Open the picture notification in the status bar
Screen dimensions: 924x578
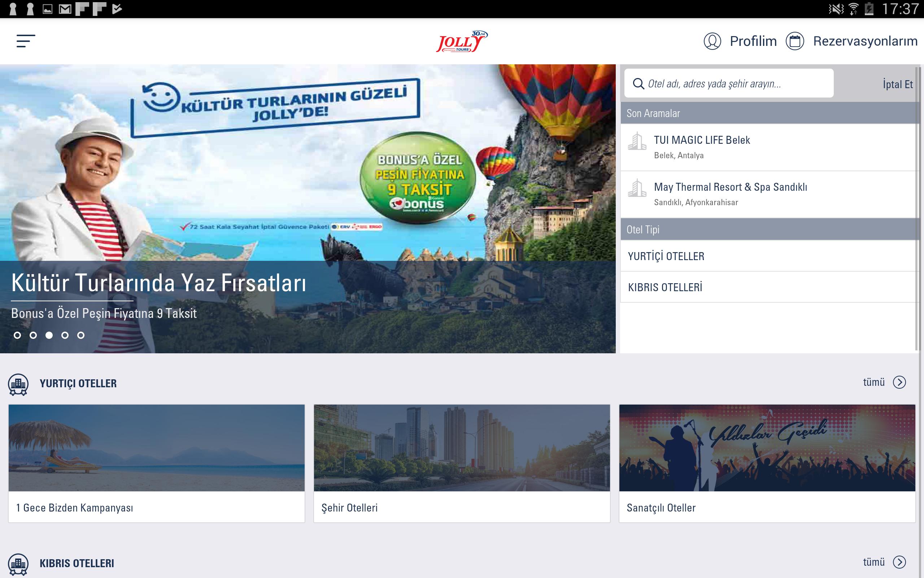tap(47, 9)
